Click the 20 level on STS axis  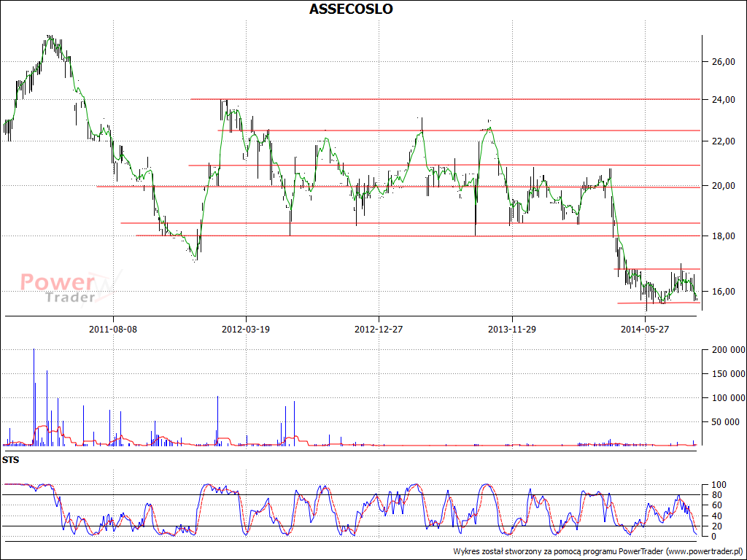pos(716,526)
